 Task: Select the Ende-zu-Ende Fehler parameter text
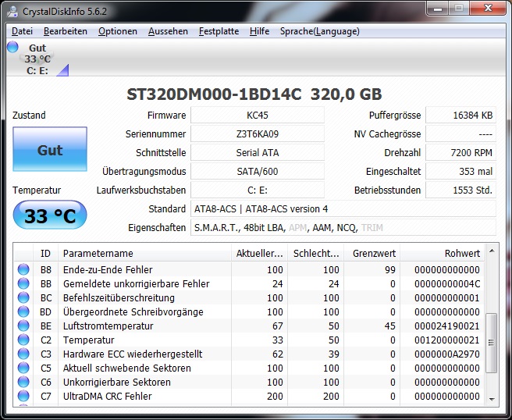point(108,270)
